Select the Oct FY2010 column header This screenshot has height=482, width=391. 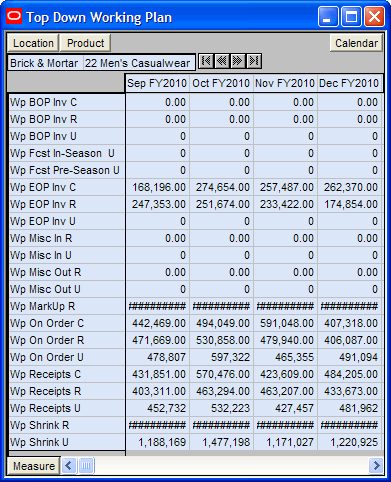(x=221, y=83)
